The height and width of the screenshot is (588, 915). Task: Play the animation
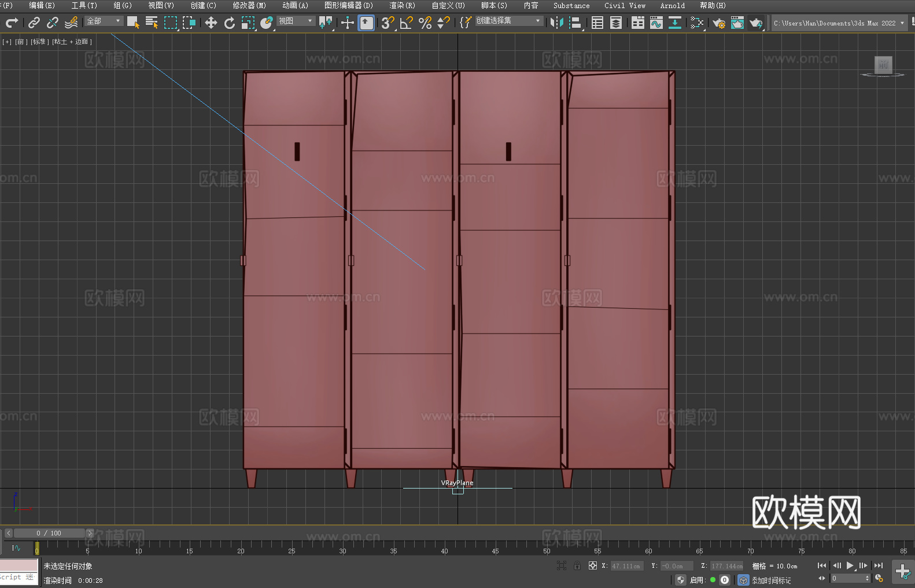tap(850, 565)
